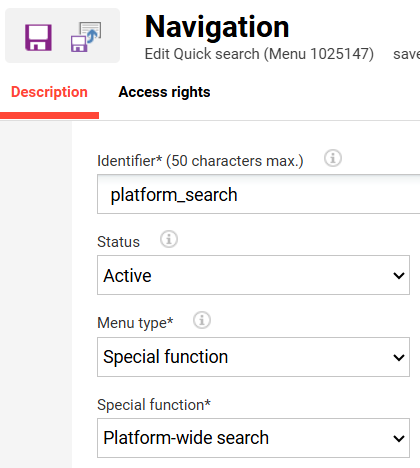Click the Identifier* (50 characters max.) label
This screenshot has height=468, width=420.
pyautogui.click(x=200, y=161)
